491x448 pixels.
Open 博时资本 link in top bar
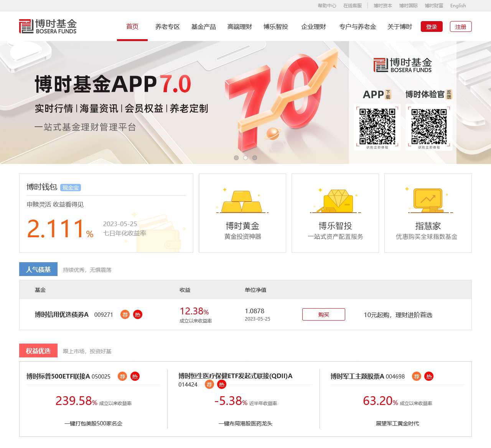[x=383, y=6]
